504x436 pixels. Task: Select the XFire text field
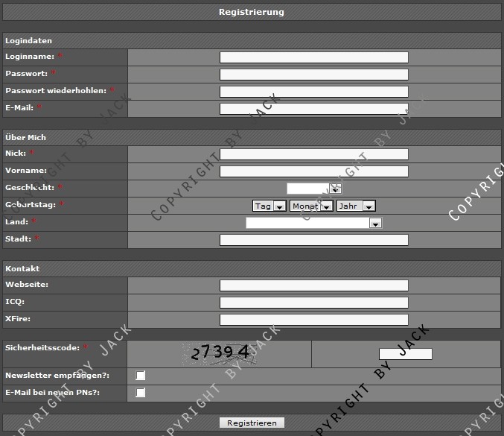tap(313, 320)
